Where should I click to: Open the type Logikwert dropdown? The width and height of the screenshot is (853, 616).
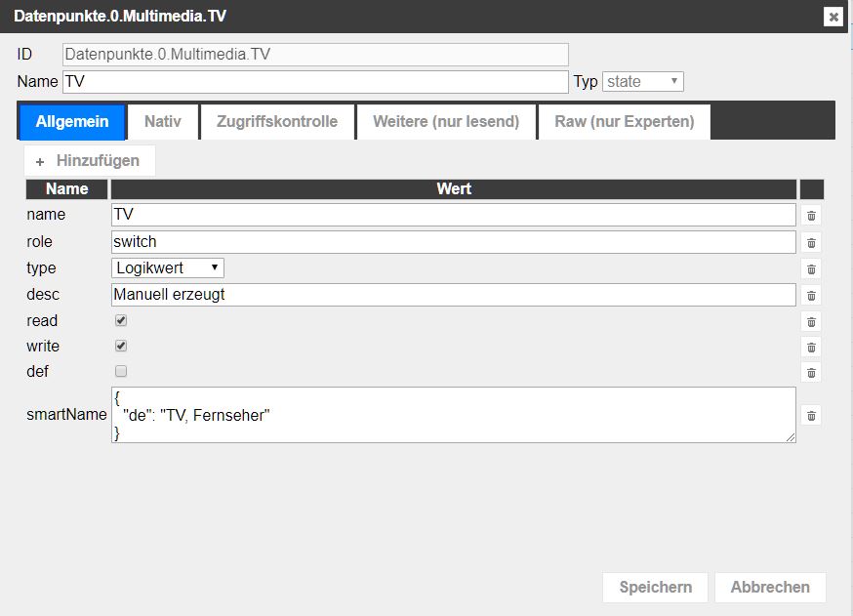168,267
